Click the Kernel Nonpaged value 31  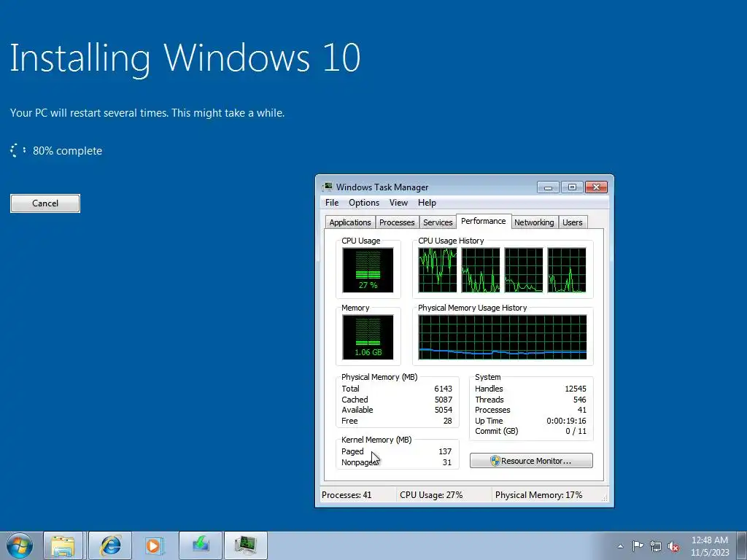click(x=447, y=462)
